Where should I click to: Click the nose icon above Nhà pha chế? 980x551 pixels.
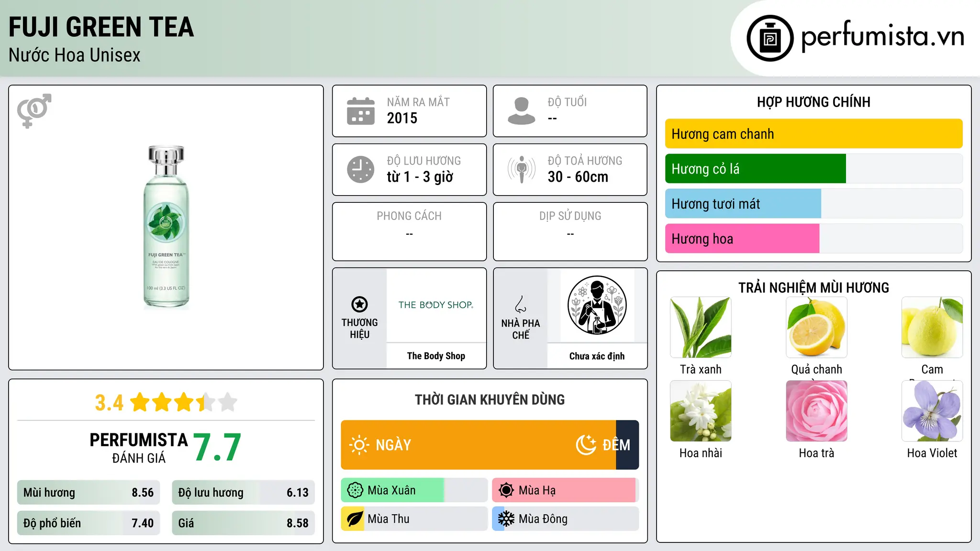[x=521, y=304]
